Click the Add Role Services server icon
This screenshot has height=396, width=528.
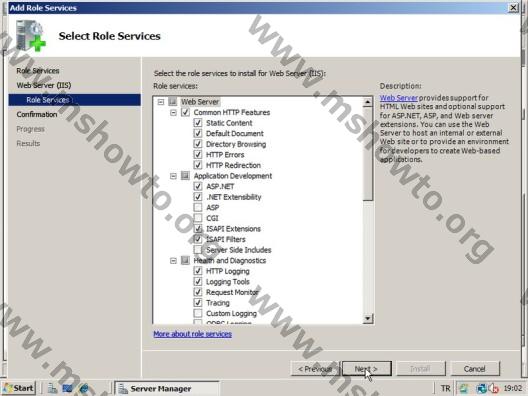[30, 36]
